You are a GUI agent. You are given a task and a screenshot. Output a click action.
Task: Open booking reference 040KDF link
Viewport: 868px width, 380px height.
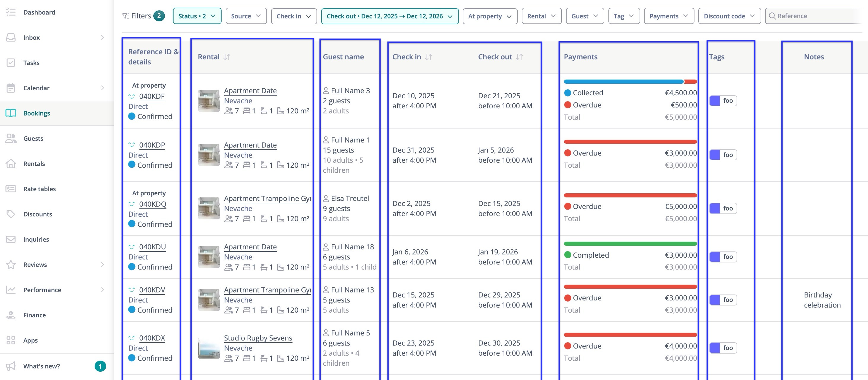pos(152,96)
